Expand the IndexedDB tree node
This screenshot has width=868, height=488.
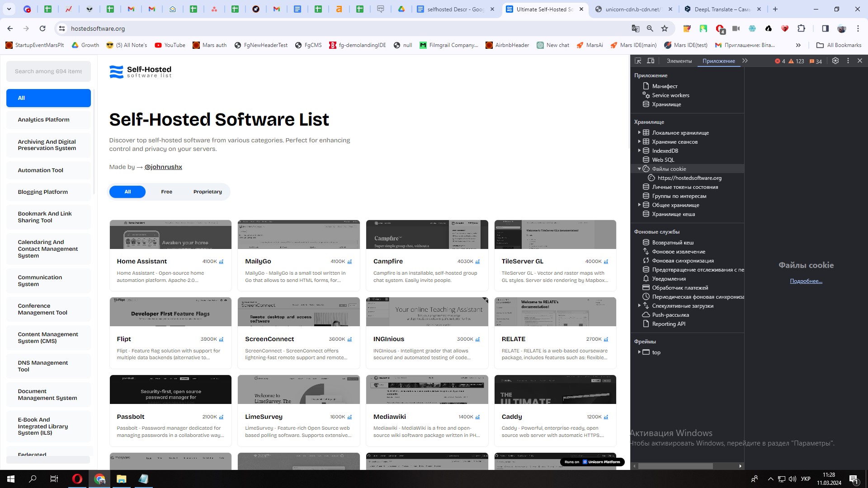(639, 150)
